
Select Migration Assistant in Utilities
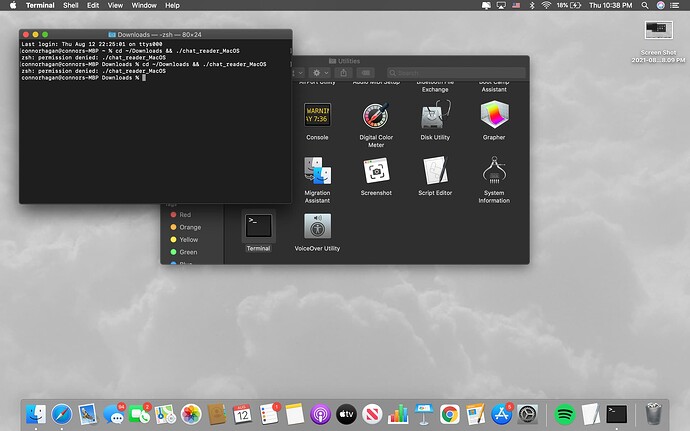tap(317, 170)
